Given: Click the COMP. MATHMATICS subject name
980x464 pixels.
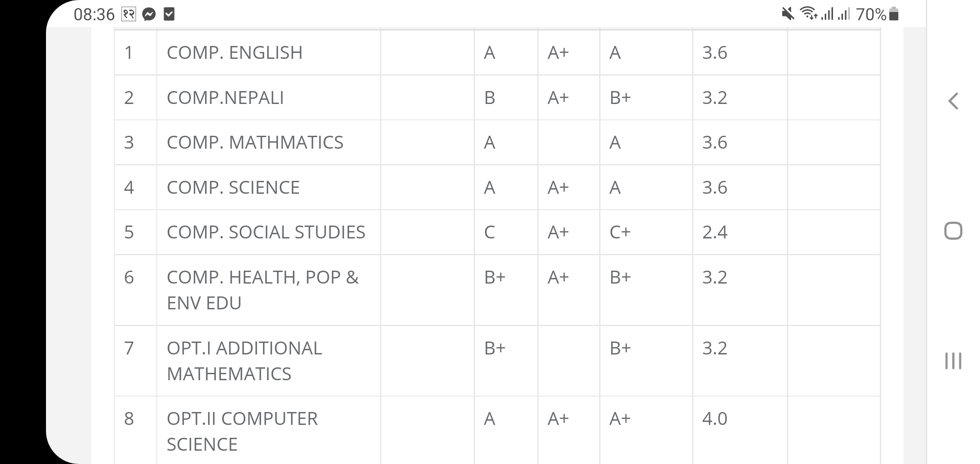Looking at the screenshot, I should [x=255, y=143].
